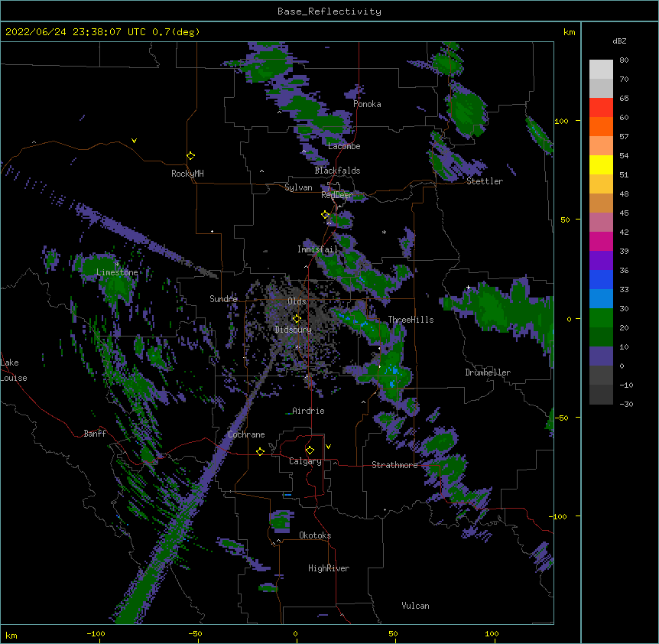The image size is (659, 644).
Task: Click the dBZ legend heading
Action: click(619, 41)
